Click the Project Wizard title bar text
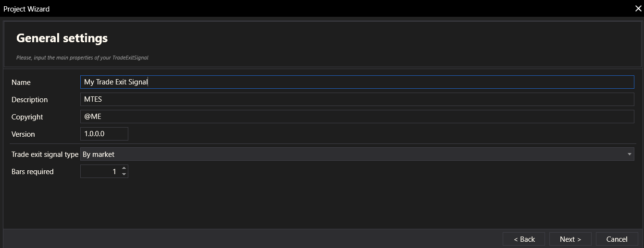The width and height of the screenshot is (644, 248). 26,9
